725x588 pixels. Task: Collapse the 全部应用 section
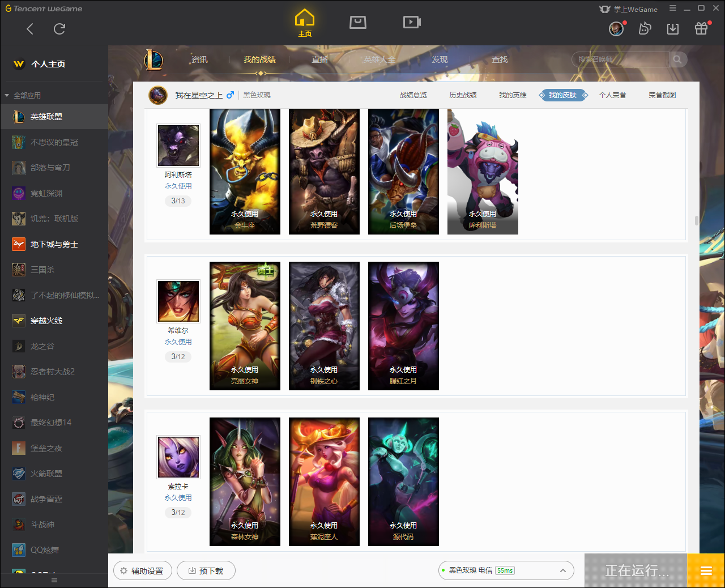[x=23, y=95]
